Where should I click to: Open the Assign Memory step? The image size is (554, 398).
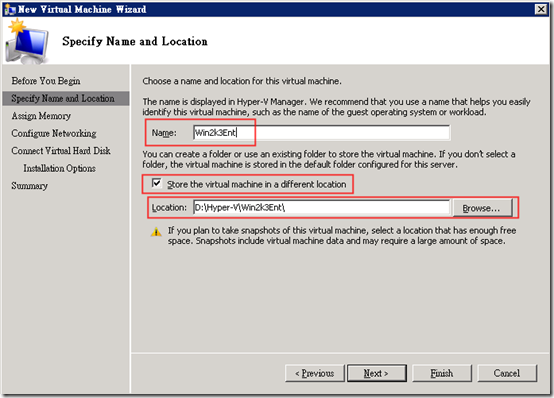pos(41,116)
